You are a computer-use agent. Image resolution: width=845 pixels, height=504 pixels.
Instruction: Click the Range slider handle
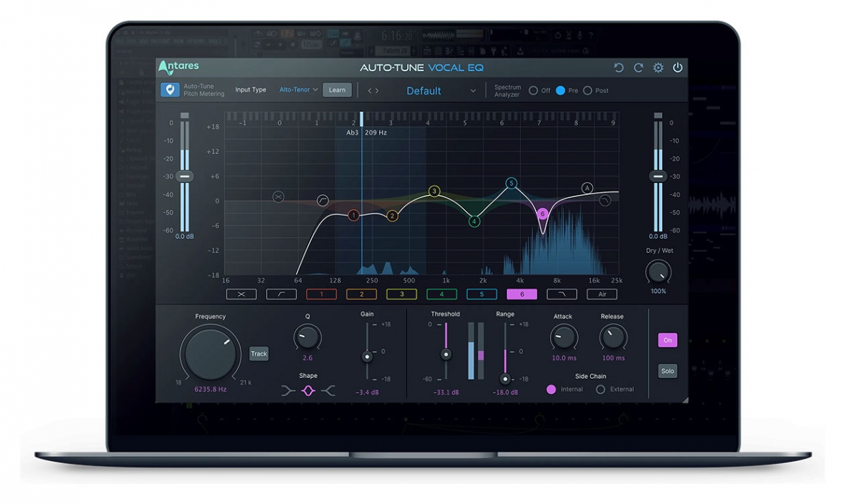505,379
